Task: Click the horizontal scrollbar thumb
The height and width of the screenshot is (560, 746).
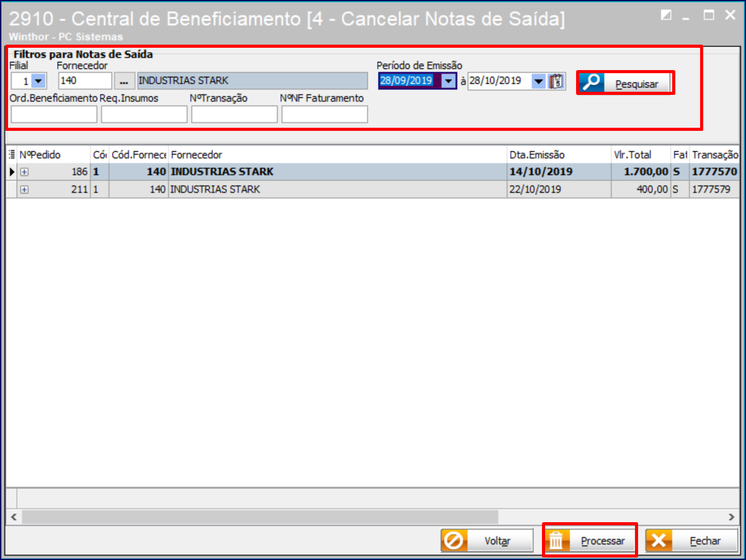Action: point(260,516)
